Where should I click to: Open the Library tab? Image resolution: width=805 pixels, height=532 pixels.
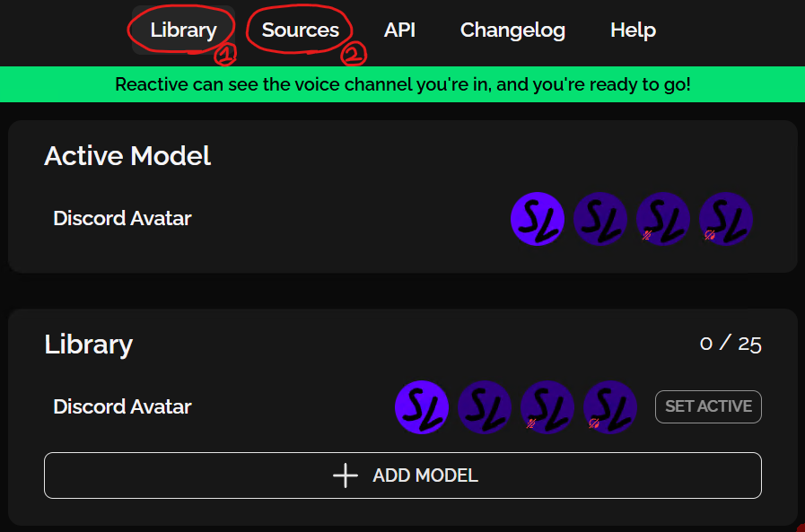coord(183,30)
